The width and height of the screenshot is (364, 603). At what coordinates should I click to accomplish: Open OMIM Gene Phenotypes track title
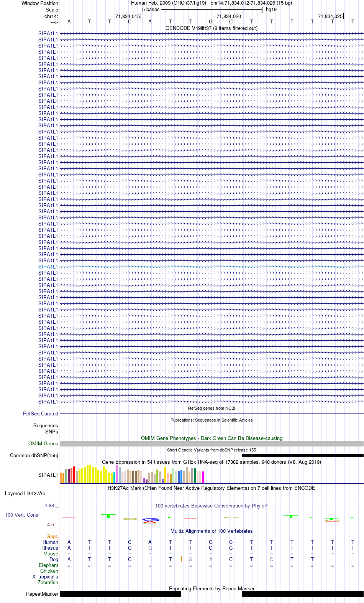[x=212, y=438]
